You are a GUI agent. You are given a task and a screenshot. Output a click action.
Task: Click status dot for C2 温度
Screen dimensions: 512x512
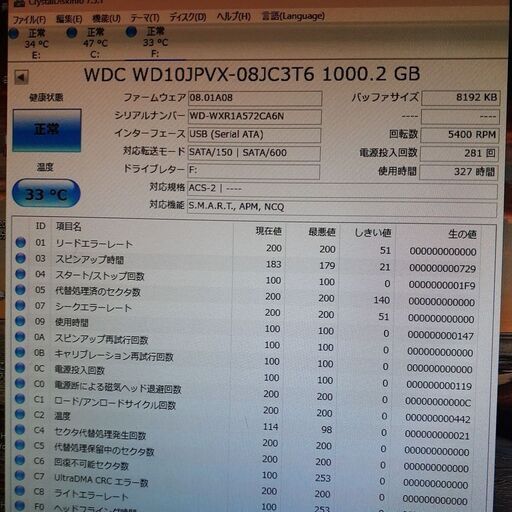pyautogui.click(x=20, y=414)
